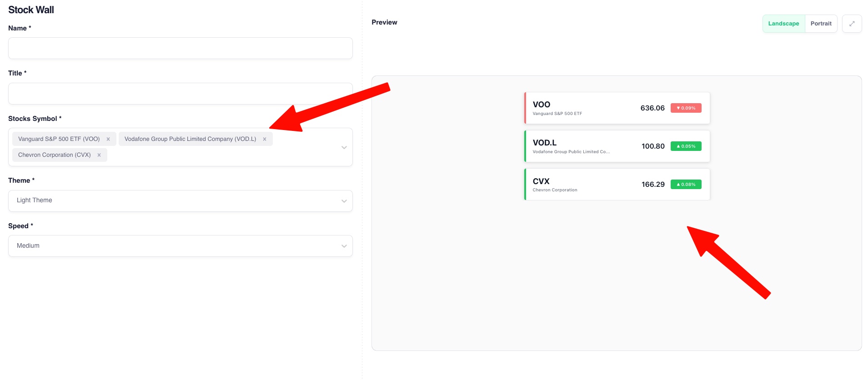This screenshot has height=380, width=868.
Task: Select the CVX stock card in preview
Action: tap(617, 185)
